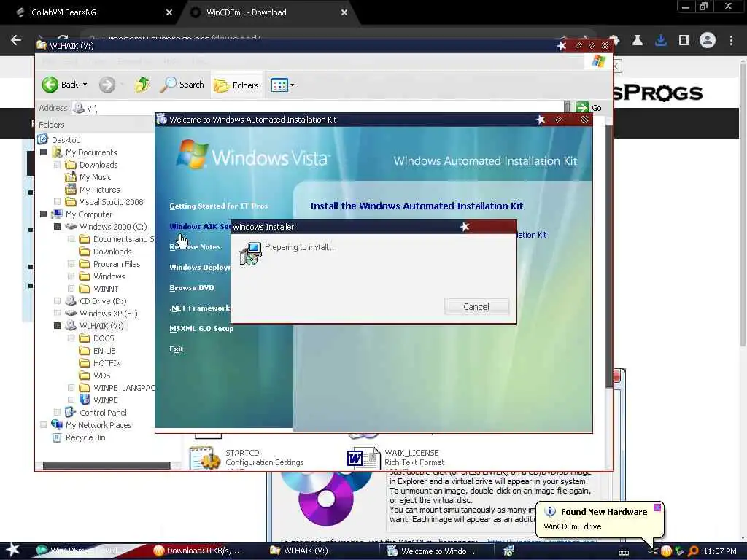Select the My Music folder

point(95,177)
